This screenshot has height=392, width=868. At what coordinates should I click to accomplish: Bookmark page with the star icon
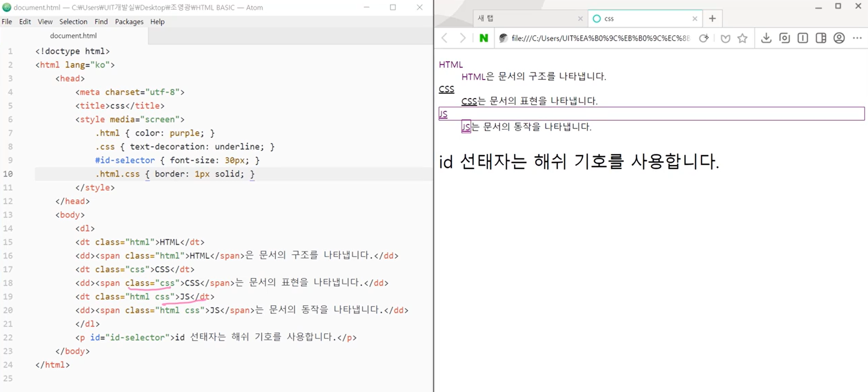[742, 38]
